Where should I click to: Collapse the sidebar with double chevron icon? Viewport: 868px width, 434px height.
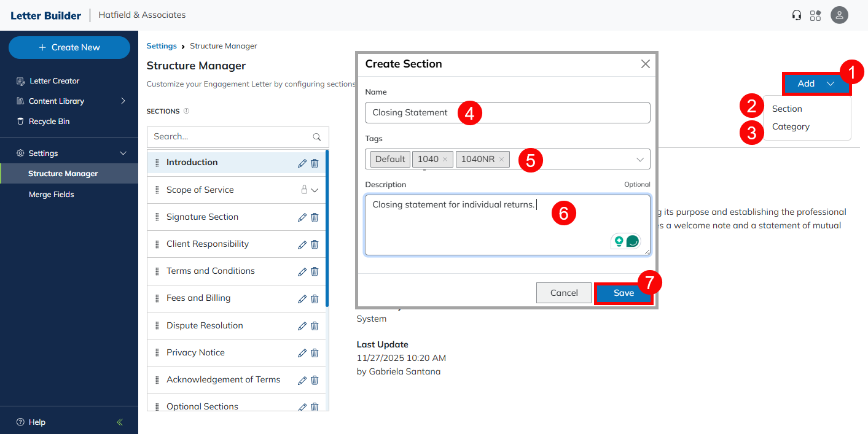(x=120, y=422)
